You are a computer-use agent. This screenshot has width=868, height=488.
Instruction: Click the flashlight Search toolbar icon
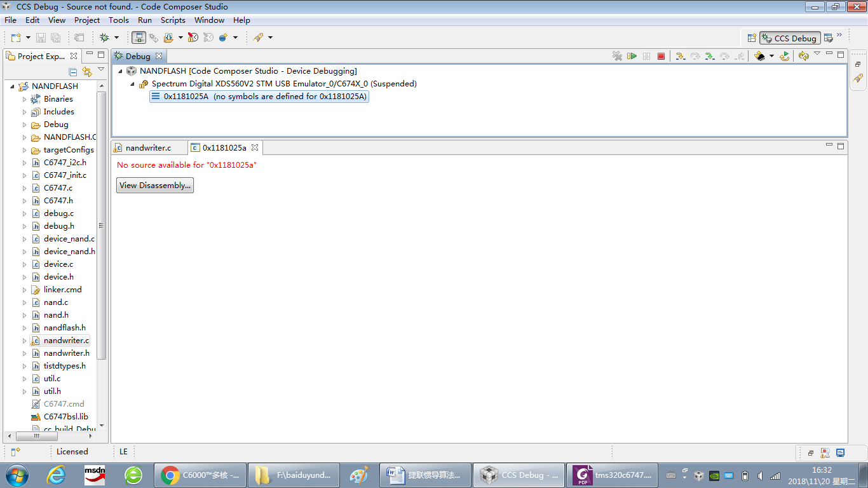tap(258, 37)
